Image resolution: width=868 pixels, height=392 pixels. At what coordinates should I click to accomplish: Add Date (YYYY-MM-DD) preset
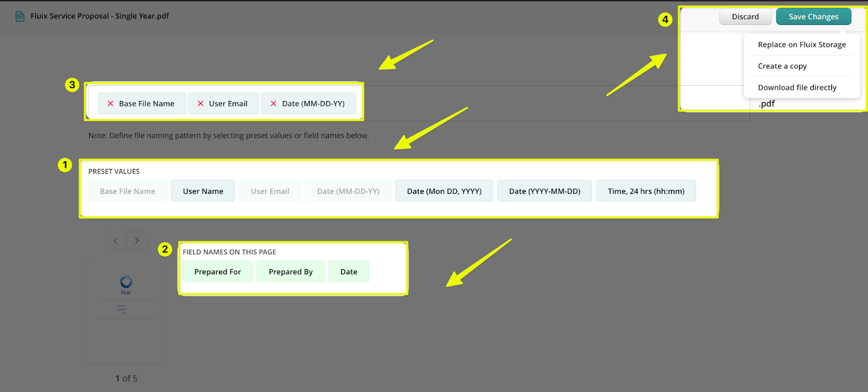[x=544, y=191]
